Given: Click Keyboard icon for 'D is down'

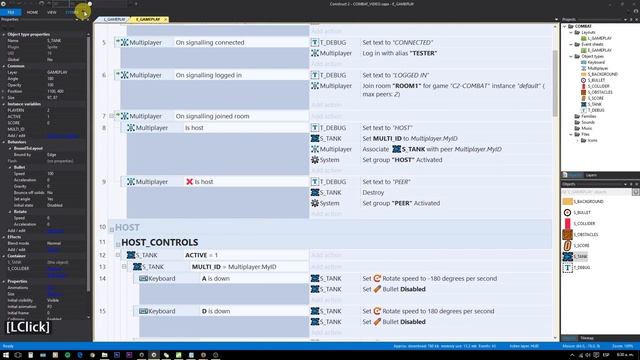Looking at the screenshot, I should (143, 311).
